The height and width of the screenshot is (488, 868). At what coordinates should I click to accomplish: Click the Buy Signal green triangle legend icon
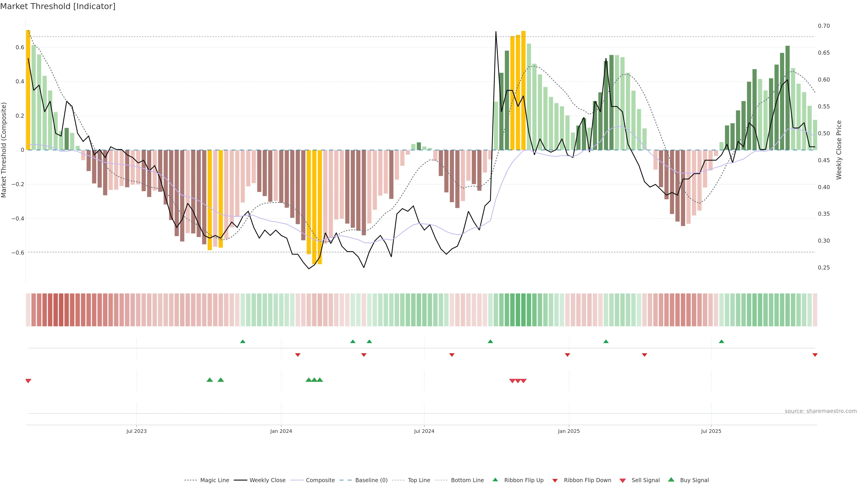(671, 480)
